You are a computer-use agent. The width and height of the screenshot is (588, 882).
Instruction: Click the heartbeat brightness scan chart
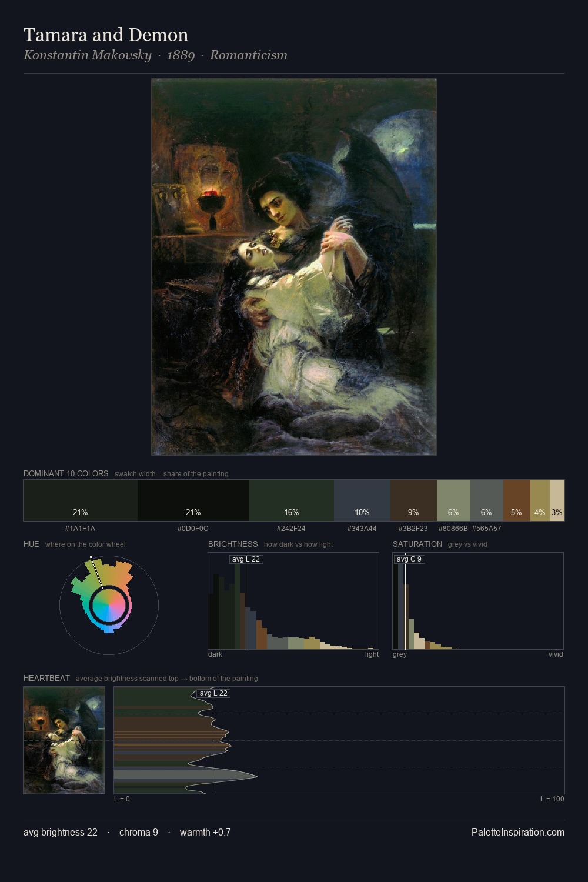click(x=339, y=740)
